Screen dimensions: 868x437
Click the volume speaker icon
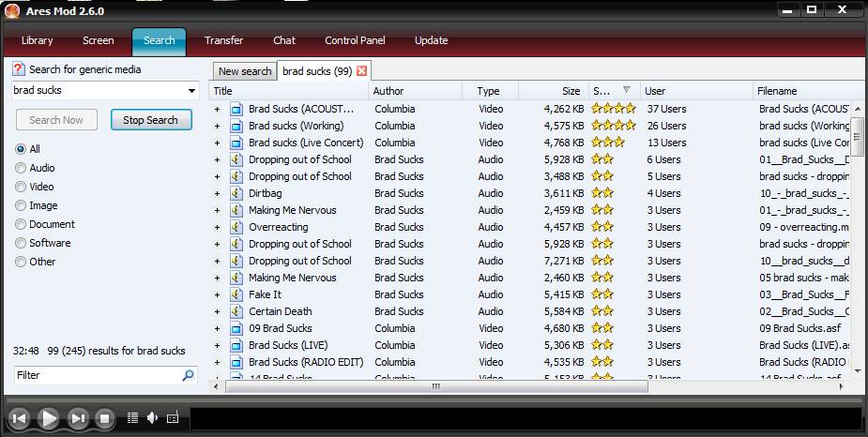[x=152, y=418]
